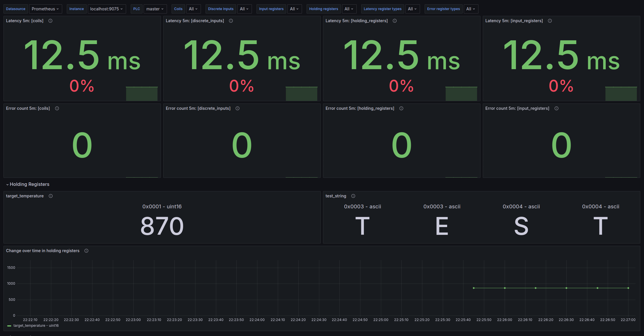This screenshot has width=644, height=336.
Task: Open Error count 5m: [input_registers] panel menu
Action: [x=517, y=108]
